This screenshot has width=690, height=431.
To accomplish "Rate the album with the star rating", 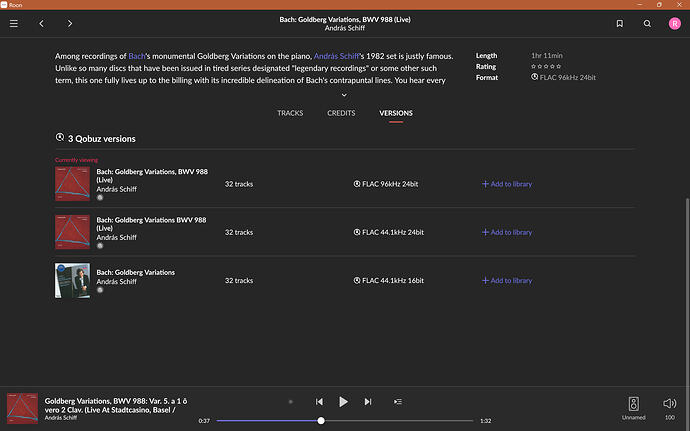I will (546, 66).
